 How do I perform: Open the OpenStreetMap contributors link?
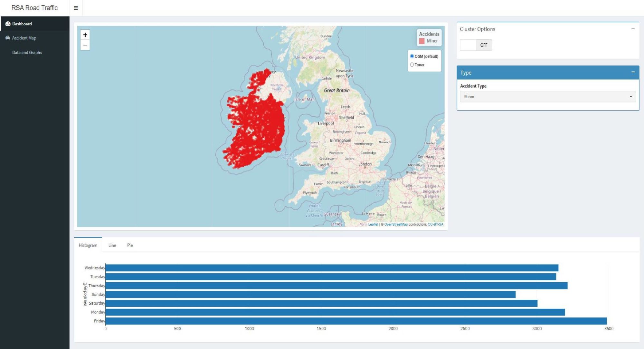396,224
